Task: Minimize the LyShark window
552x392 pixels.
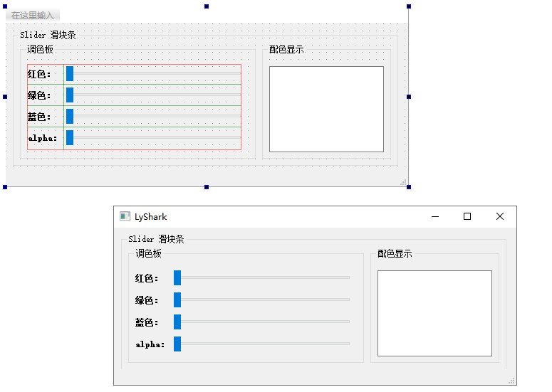Action: (x=435, y=216)
